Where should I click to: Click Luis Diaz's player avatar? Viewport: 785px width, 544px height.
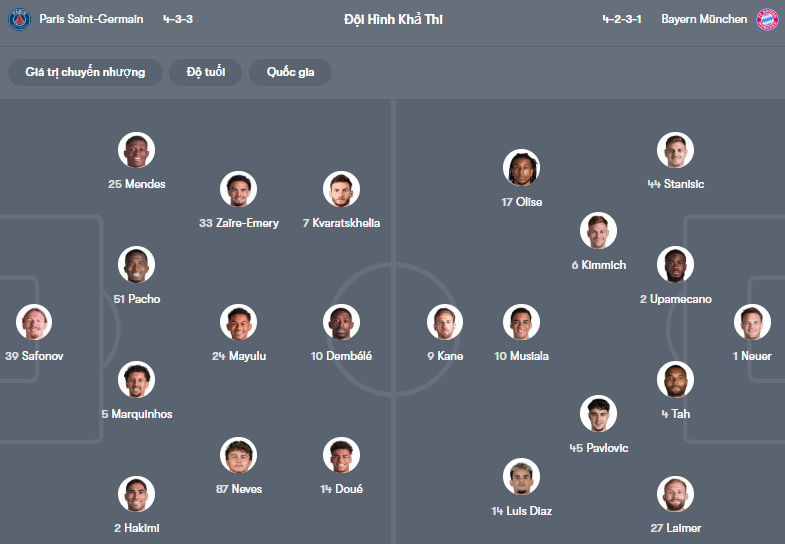pos(522,477)
